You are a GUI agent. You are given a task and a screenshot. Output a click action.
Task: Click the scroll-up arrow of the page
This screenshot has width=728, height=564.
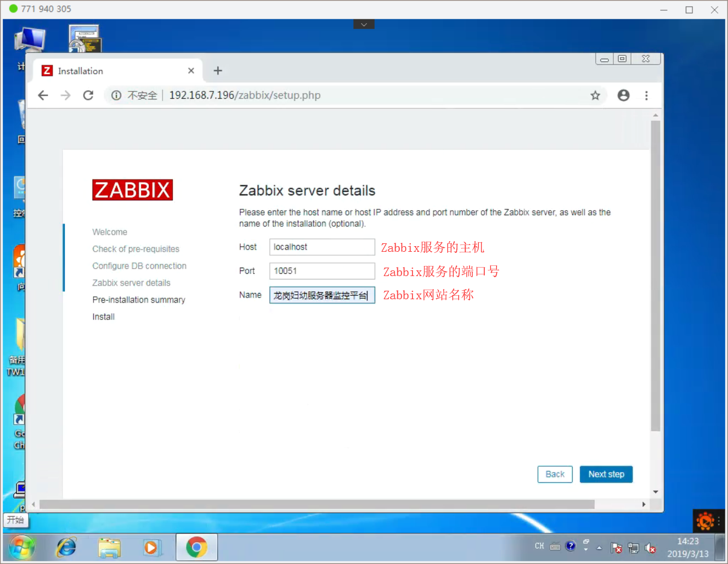point(655,115)
